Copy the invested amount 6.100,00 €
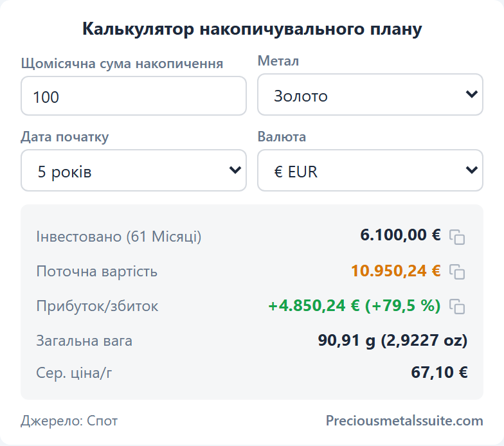The height and width of the screenshot is (446, 504). [x=457, y=237]
